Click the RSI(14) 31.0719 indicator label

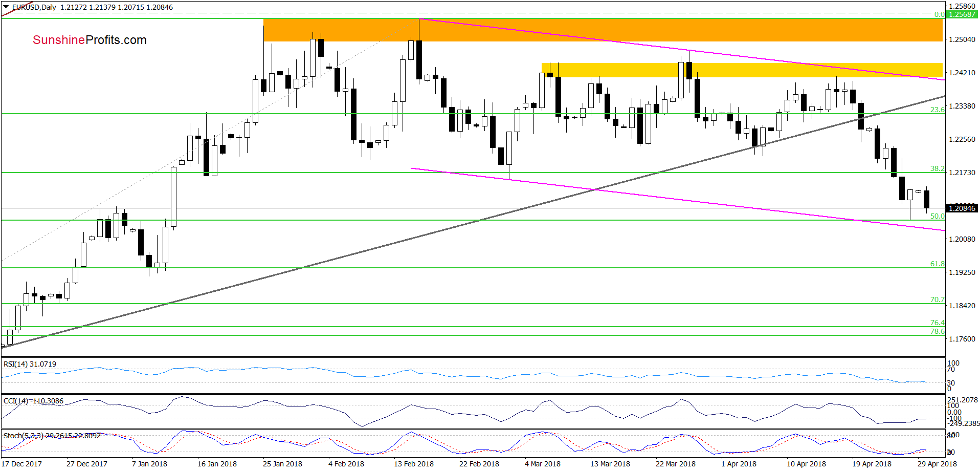(x=30, y=364)
